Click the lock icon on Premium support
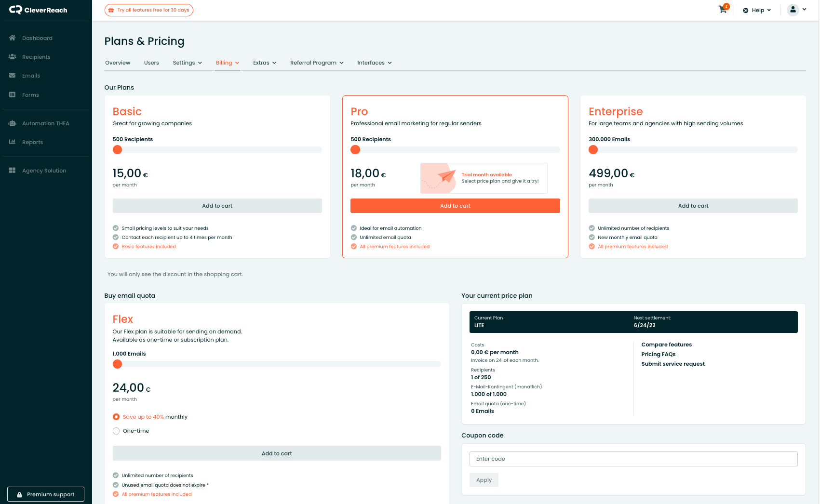The height and width of the screenshot is (504, 820). pos(19,494)
